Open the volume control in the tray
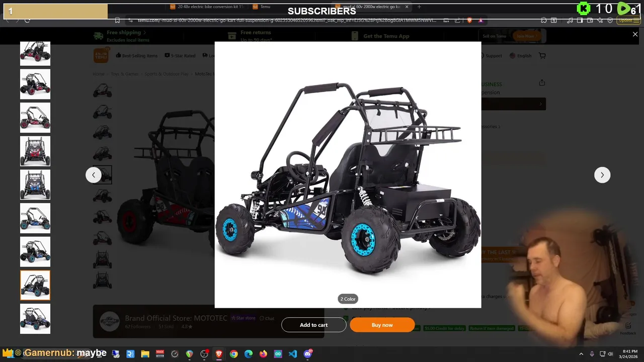The height and width of the screenshot is (362, 644). [610, 354]
